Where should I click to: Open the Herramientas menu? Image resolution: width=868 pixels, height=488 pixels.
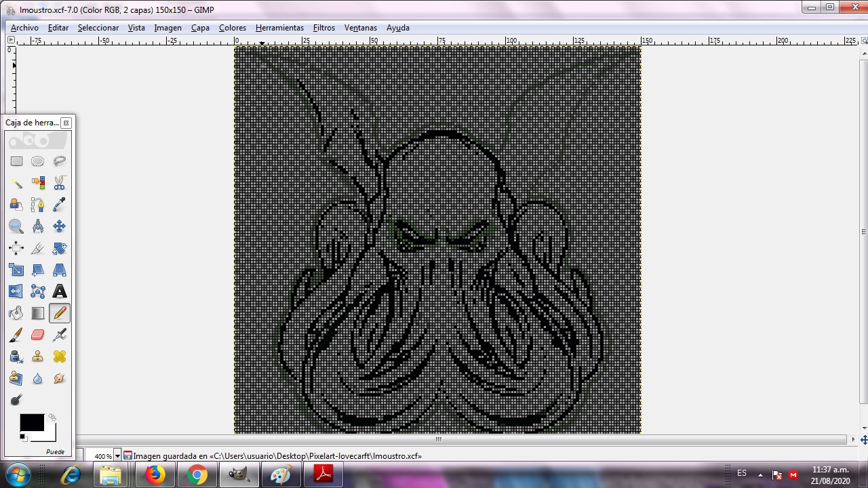coord(279,28)
